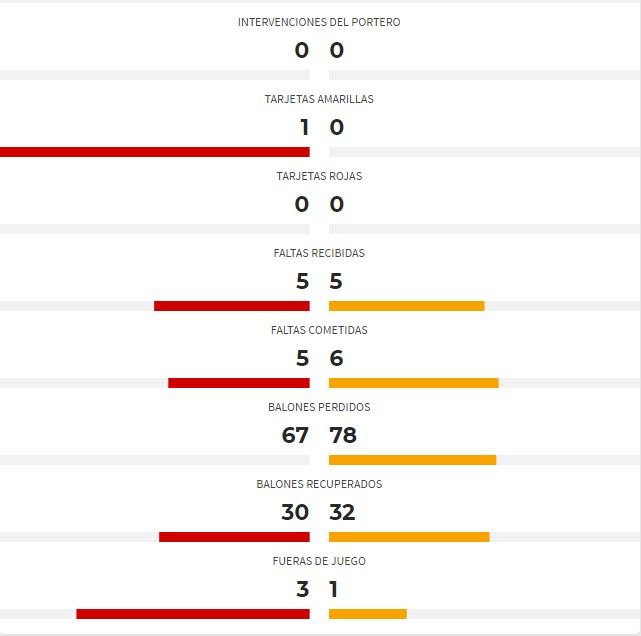The width and height of the screenshot is (641, 636).
Task: Select the Tarjetas Rojas heading
Action: point(319,176)
